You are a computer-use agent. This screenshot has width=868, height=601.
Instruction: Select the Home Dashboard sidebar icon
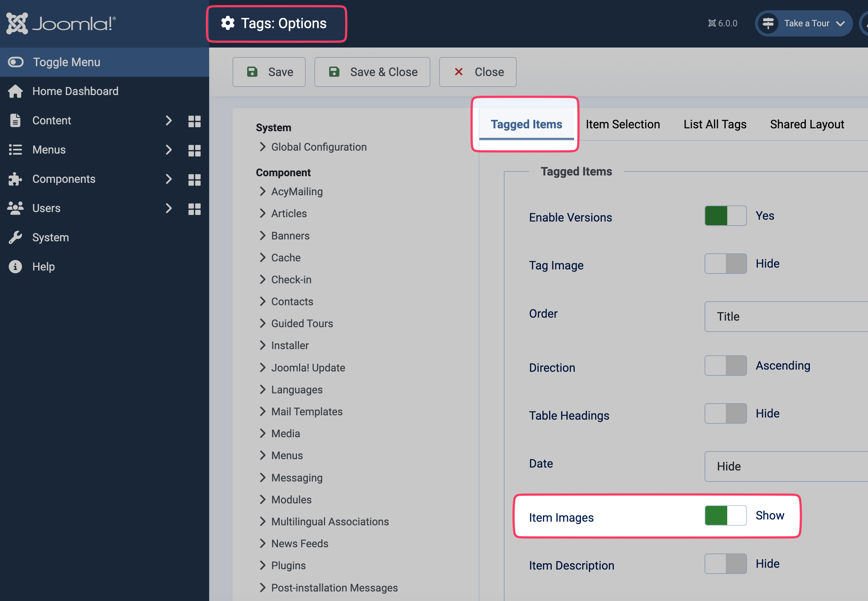pos(15,91)
